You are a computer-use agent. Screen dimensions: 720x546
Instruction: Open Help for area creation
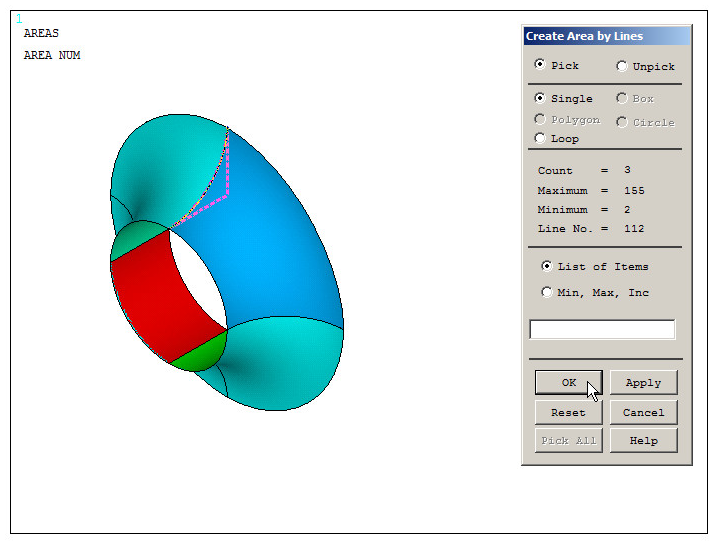pyautogui.click(x=643, y=441)
